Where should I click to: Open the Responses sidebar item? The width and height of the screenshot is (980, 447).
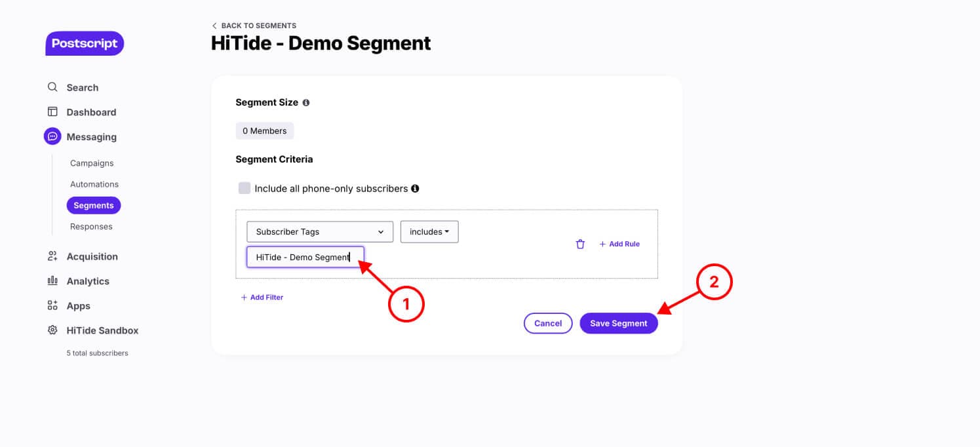click(91, 227)
